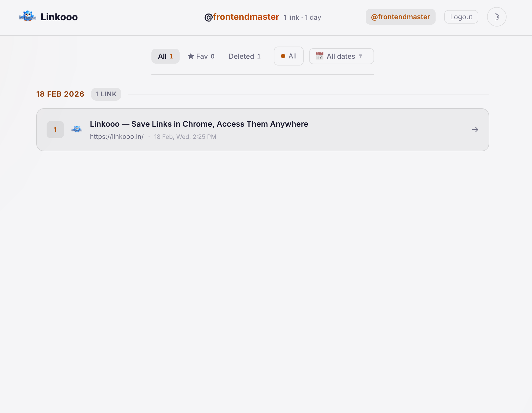The image size is (532, 413).
Task: Click the star icon in the Fav tab
Action: pyautogui.click(x=191, y=56)
